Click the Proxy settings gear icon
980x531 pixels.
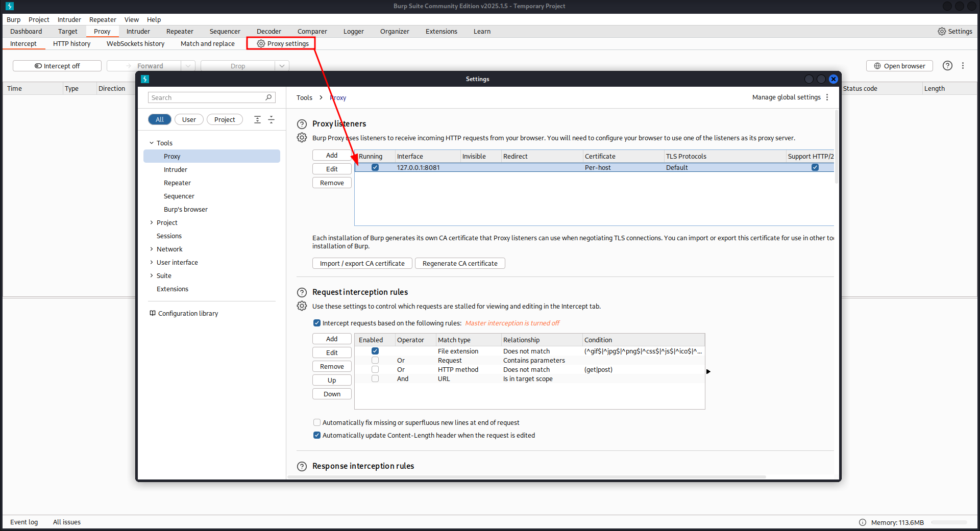pos(261,43)
